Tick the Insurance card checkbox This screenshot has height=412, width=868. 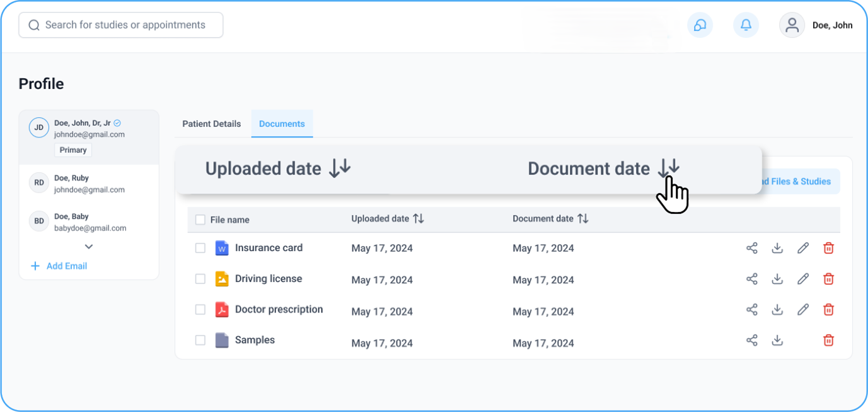(x=200, y=248)
